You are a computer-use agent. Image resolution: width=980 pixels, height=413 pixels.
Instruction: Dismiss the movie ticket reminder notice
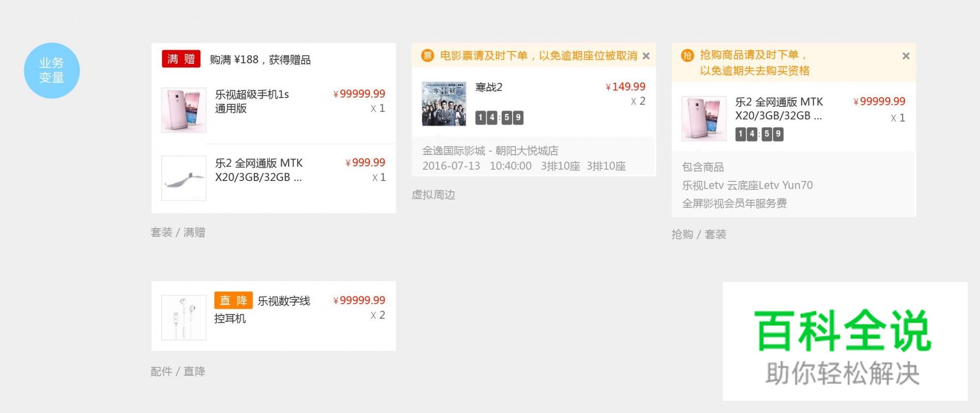[x=646, y=55]
